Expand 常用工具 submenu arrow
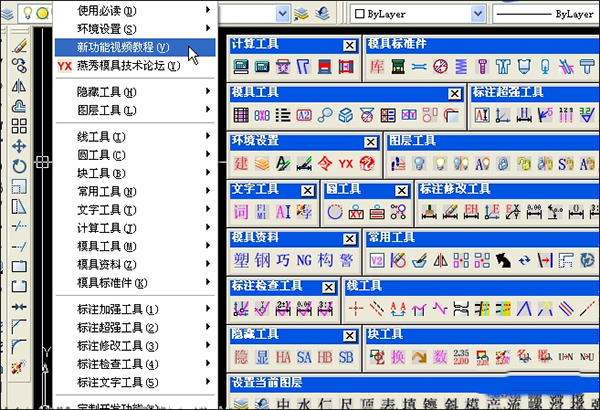 pyautogui.click(x=208, y=191)
